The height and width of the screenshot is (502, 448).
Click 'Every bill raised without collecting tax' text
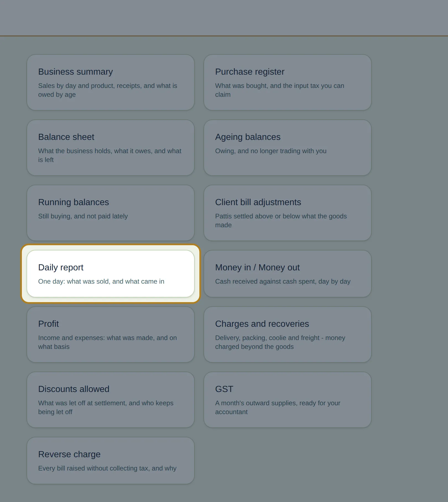click(x=107, y=468)
